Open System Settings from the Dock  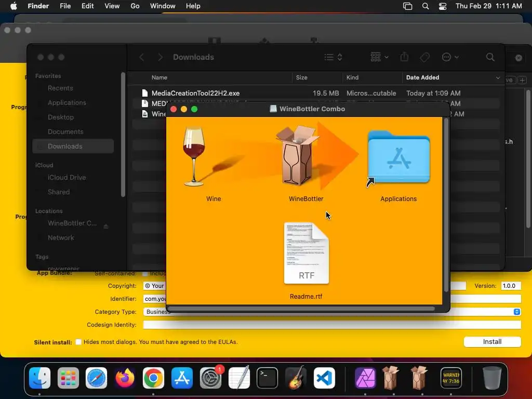point(210,378)
